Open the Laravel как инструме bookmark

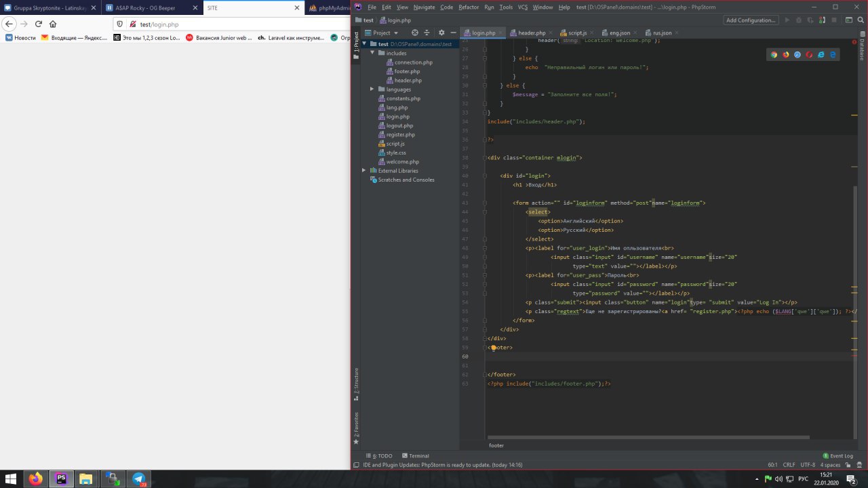(x=291, y=38)
